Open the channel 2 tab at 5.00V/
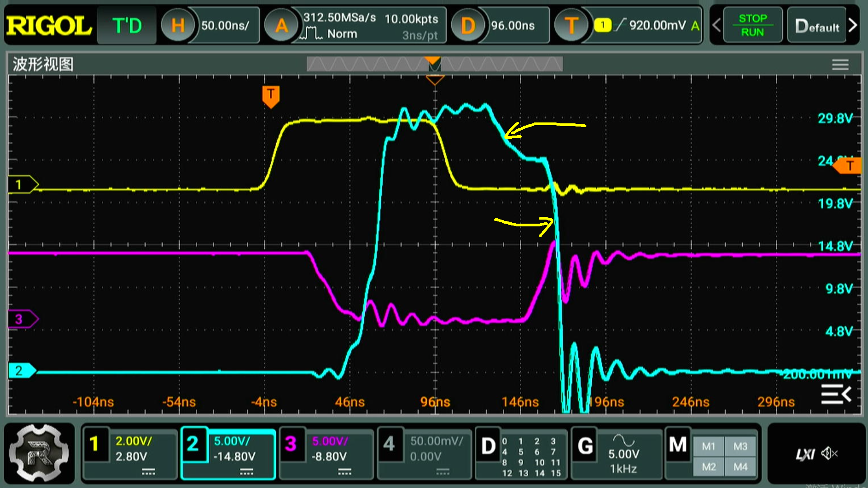The height and width of the screenshot is (488, 868). click(x=228, y=453)
